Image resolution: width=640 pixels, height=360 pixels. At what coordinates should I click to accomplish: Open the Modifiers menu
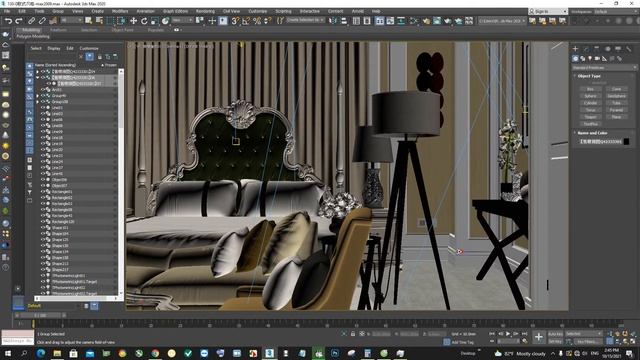coord(120,11)
